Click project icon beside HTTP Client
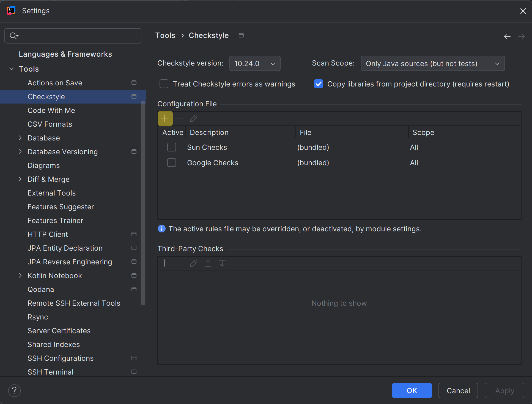The width and height of the screenshot is (532, 404). (134, 234)
